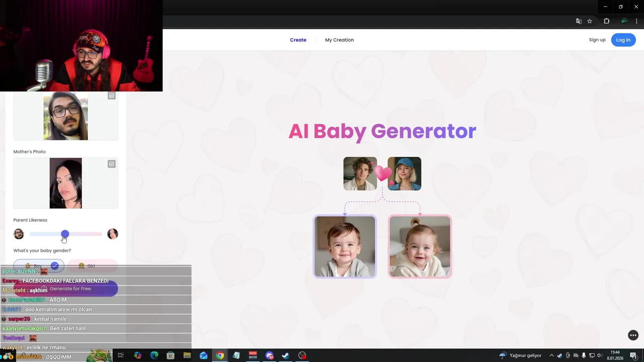Screen dimensions: 644x362
Task: Click the What's your baby gender? label
Action: click(42, 250)
